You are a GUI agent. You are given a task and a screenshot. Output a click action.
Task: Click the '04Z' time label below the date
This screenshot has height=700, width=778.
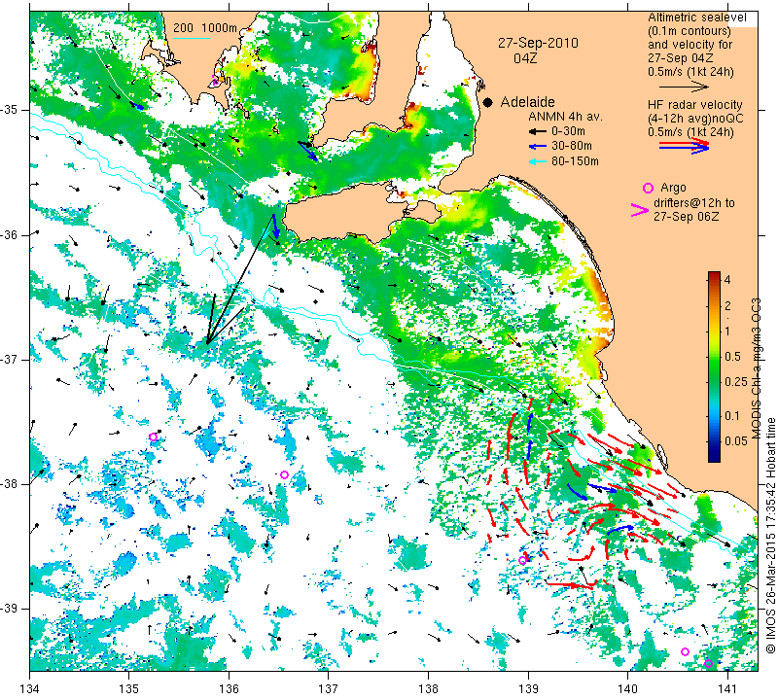[525, 58]
